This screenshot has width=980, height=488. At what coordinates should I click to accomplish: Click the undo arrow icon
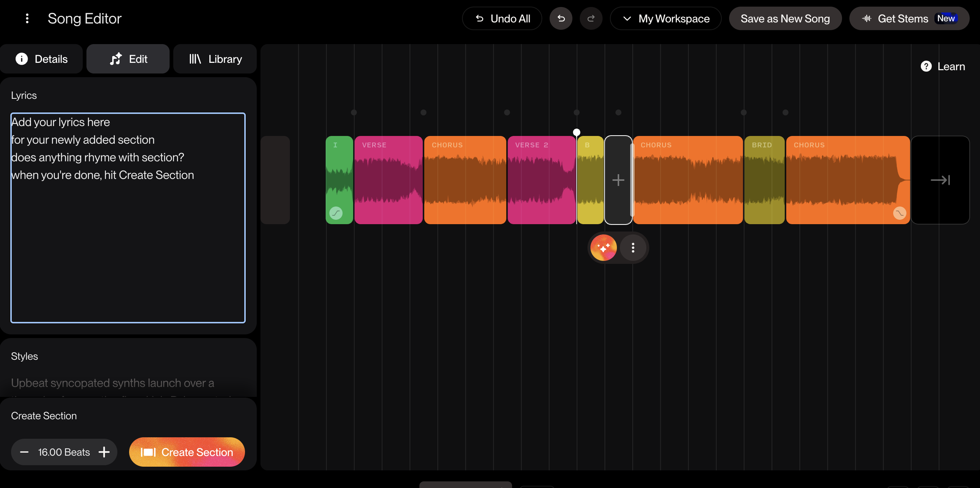pos(561,18)
